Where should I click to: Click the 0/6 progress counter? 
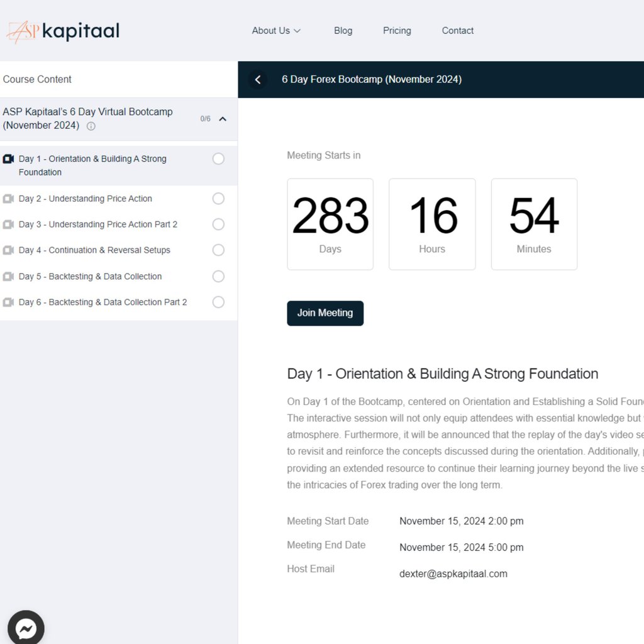point(206,119)
